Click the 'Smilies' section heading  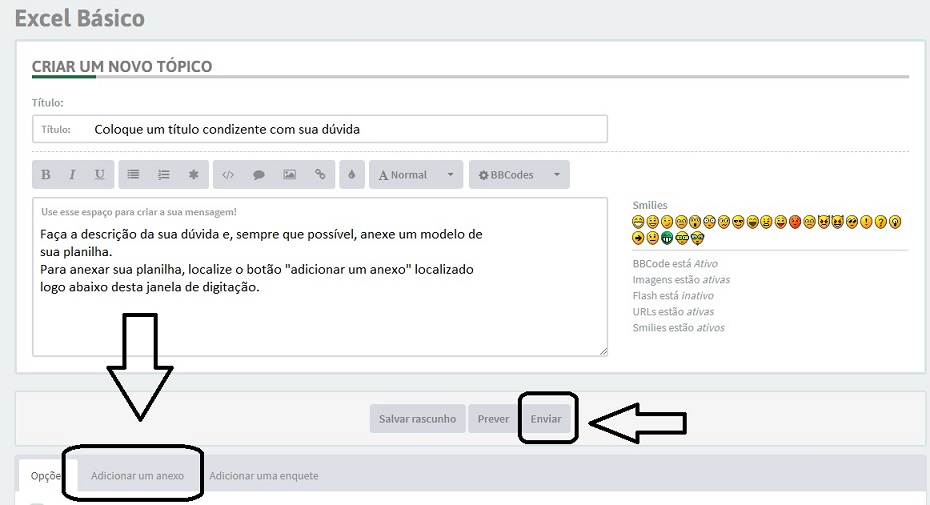click(x=649, y=205)
